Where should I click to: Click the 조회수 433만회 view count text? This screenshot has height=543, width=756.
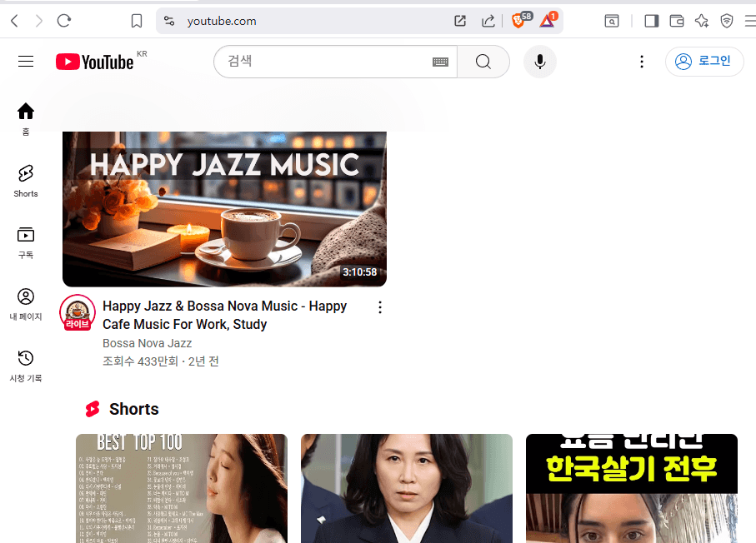point(140,361)
